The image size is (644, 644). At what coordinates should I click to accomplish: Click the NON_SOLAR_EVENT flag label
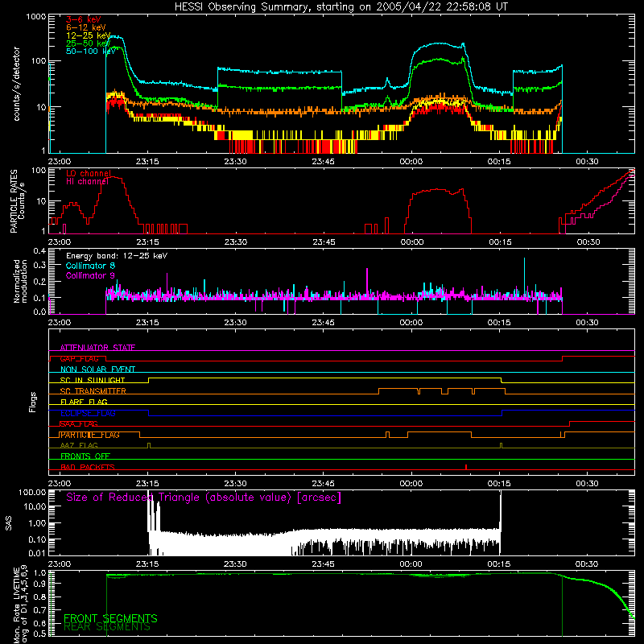(97, 369)
